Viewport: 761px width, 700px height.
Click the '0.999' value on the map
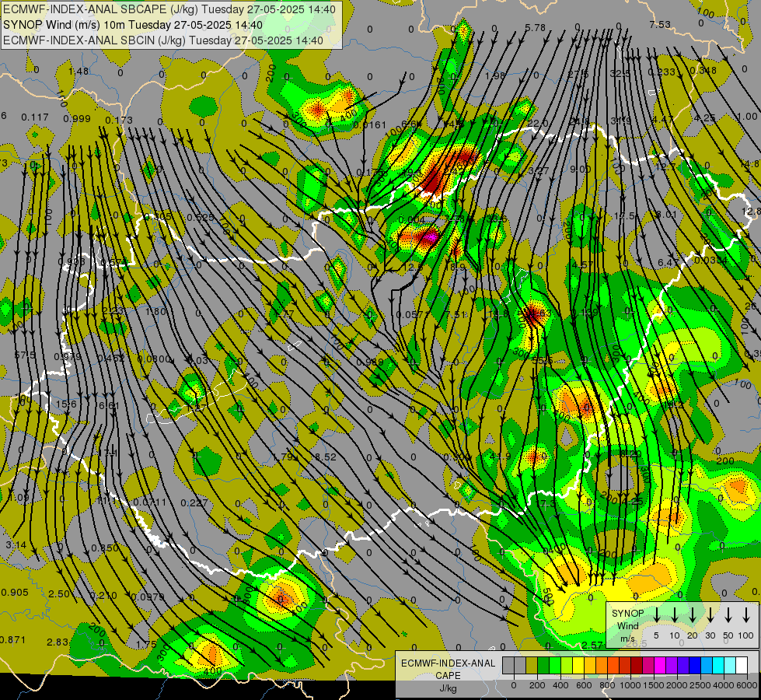(x=77, y=119)
